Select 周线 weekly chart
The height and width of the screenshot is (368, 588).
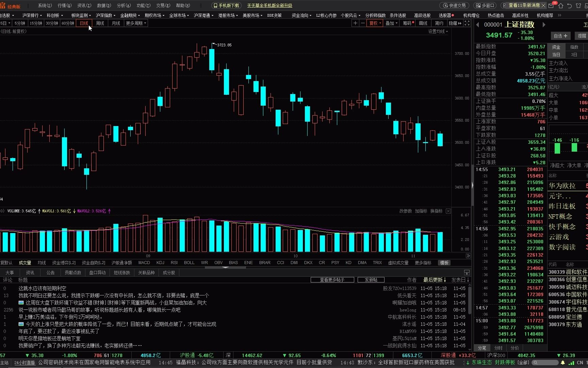click(100, 23)
